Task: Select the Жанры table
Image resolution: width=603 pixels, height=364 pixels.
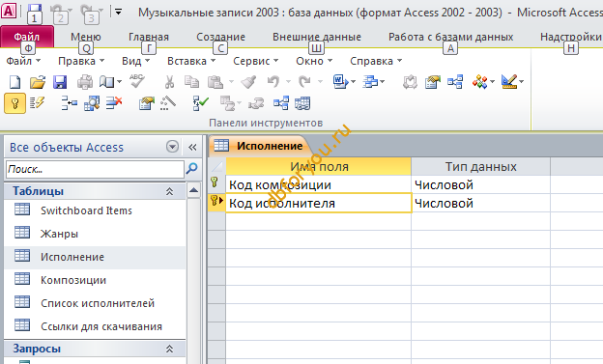Action: pos(95,234)
